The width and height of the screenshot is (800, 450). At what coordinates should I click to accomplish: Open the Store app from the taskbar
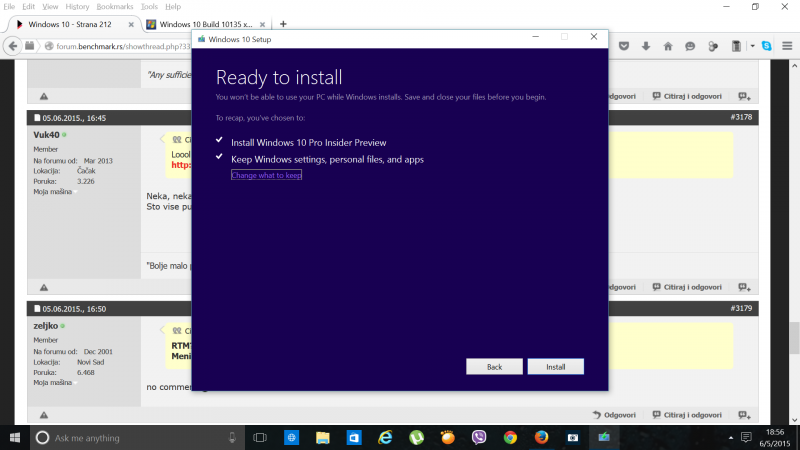(354, 438)
